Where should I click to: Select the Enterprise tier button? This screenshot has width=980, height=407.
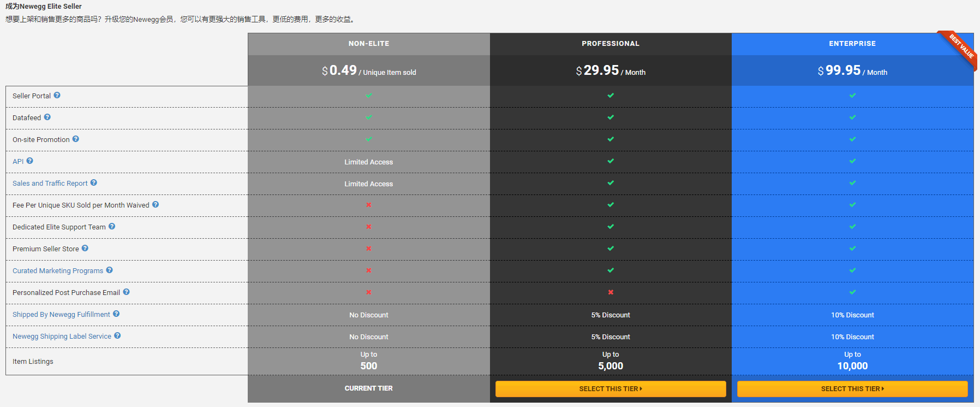tap(852, 389)
